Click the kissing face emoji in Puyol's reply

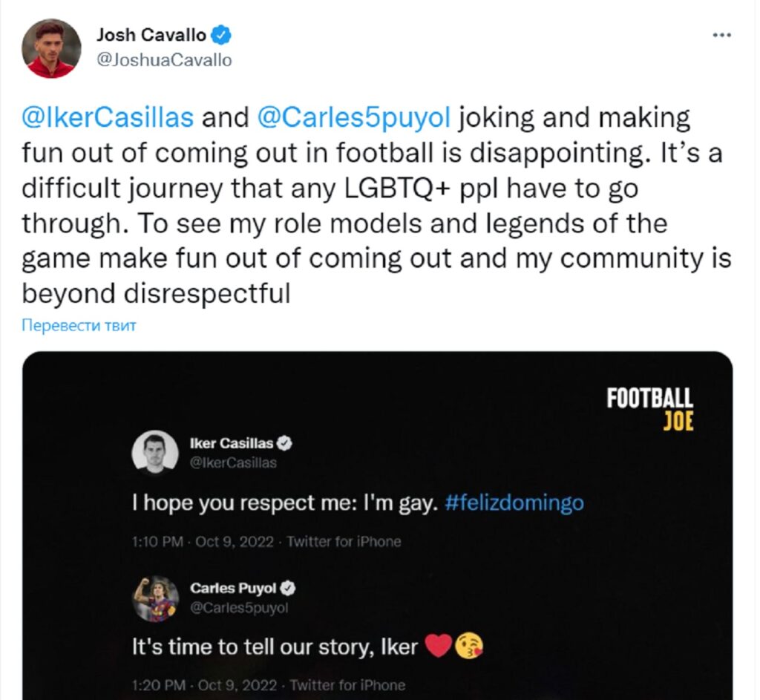coord(469,647)
